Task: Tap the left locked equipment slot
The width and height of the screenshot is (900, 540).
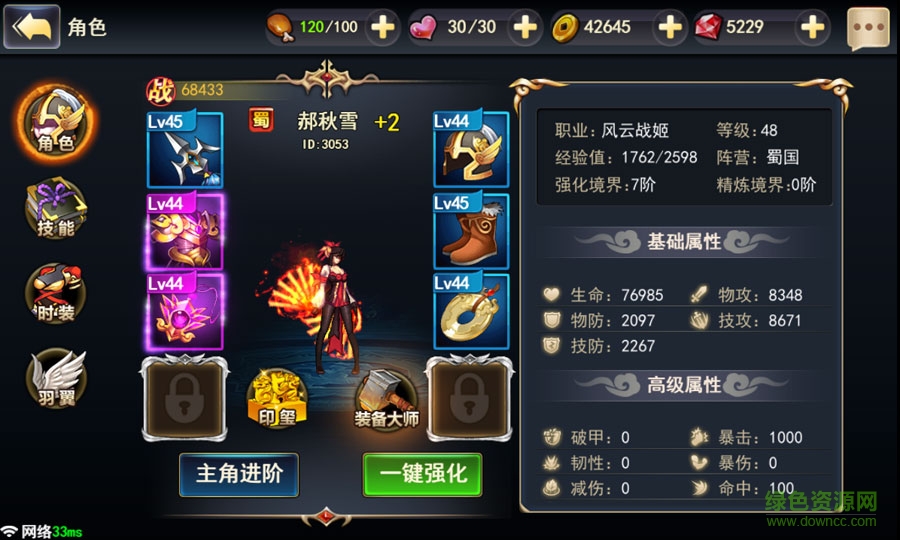Action: (185, 399)
